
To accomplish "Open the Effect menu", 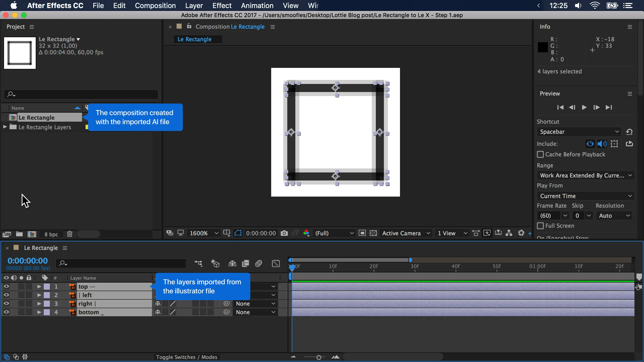I will click(x=222, y=6).
